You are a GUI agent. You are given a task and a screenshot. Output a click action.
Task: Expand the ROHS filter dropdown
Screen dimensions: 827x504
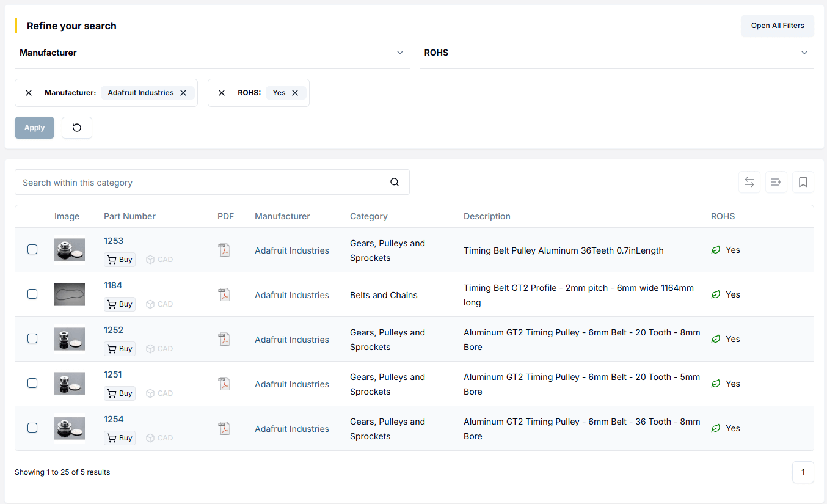pyautogui.click(x=616, y=53)
